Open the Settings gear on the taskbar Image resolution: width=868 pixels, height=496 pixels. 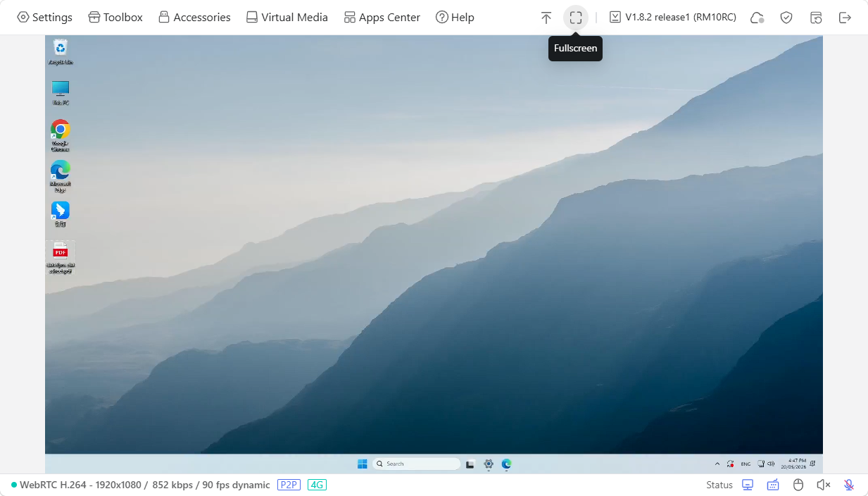[x=489, y=464]
